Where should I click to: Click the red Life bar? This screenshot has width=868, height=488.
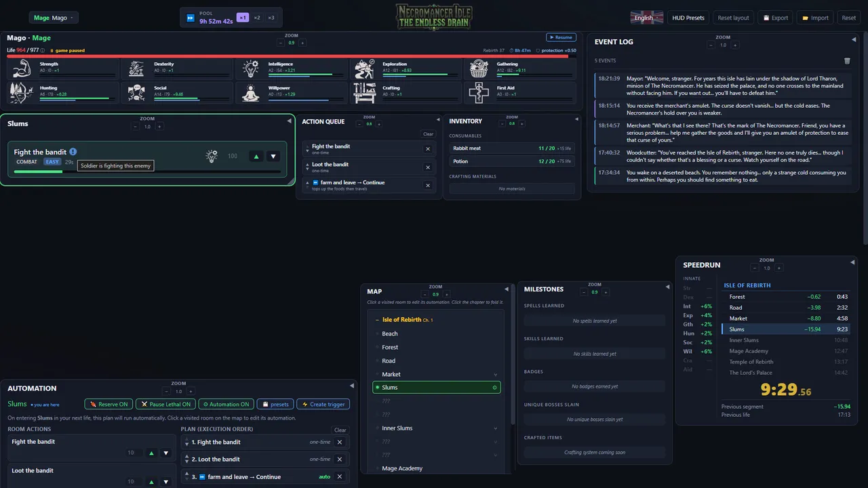coord(292,56)
